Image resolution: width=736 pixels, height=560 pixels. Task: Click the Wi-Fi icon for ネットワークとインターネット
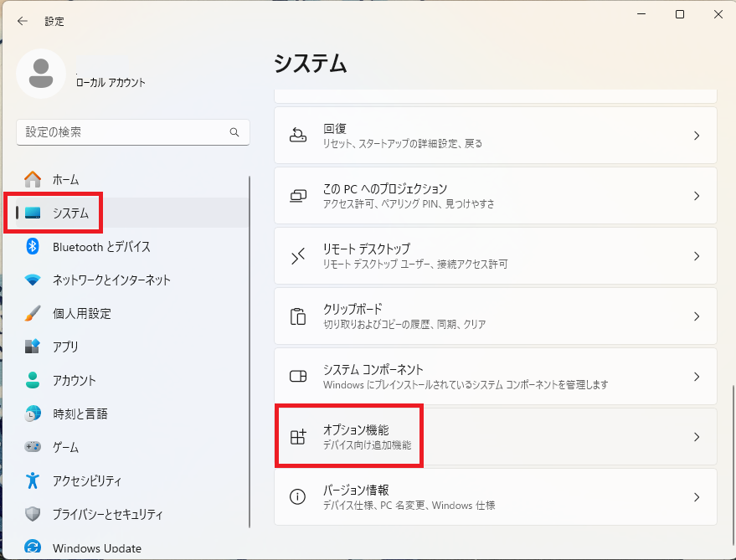pos(33,280)
